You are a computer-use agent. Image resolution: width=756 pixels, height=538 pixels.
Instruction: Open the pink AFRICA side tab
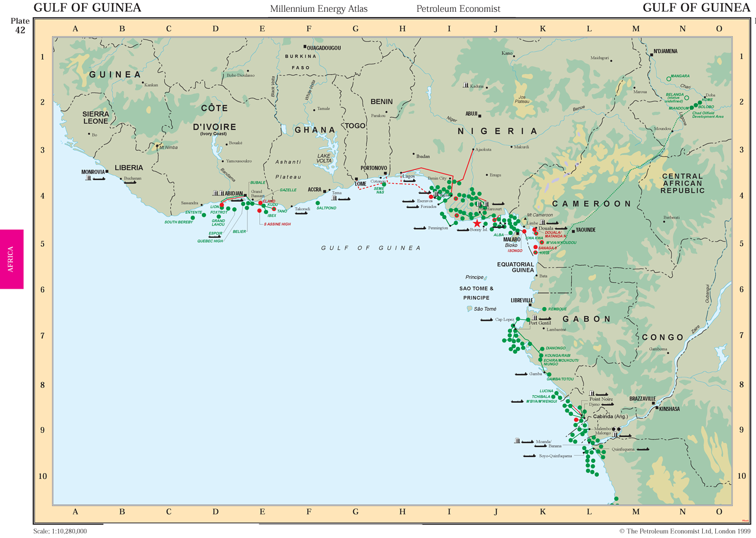(11, 259)
